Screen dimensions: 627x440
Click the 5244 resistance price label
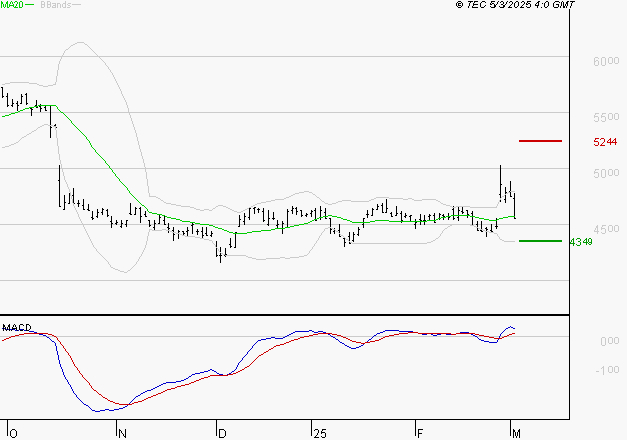[x=605, y=142]
